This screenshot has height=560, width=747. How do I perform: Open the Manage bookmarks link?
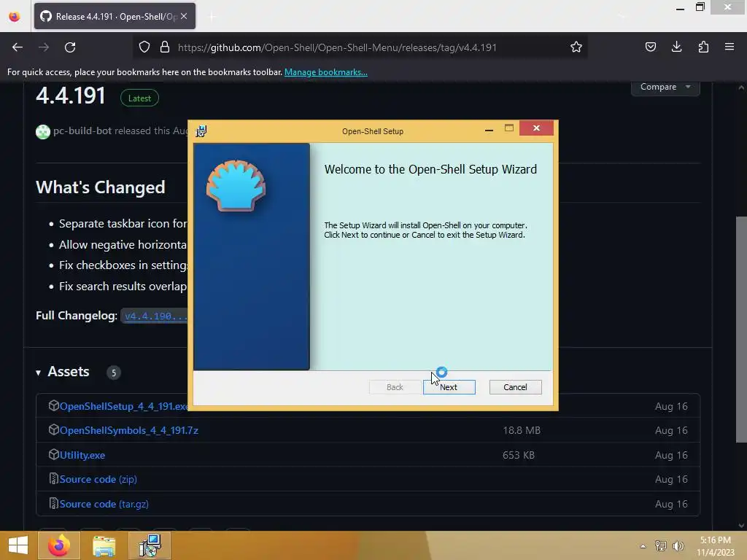[x=326, y=72]
